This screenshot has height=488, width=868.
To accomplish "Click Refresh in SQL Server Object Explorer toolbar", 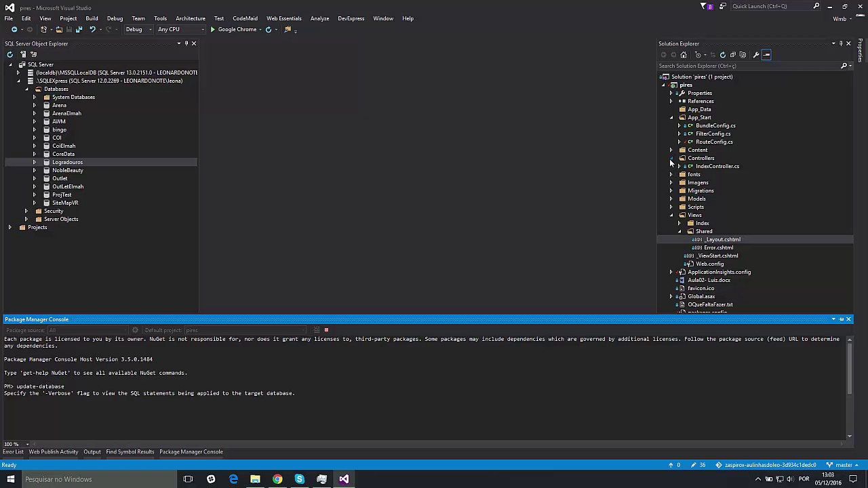I will [x=9, y=55].
